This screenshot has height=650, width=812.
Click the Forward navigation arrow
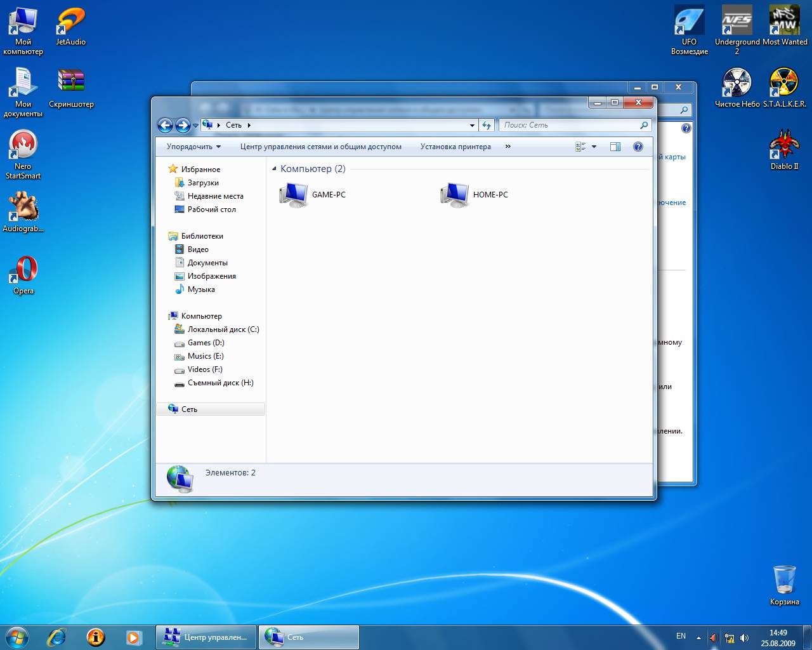click(182, 125)
